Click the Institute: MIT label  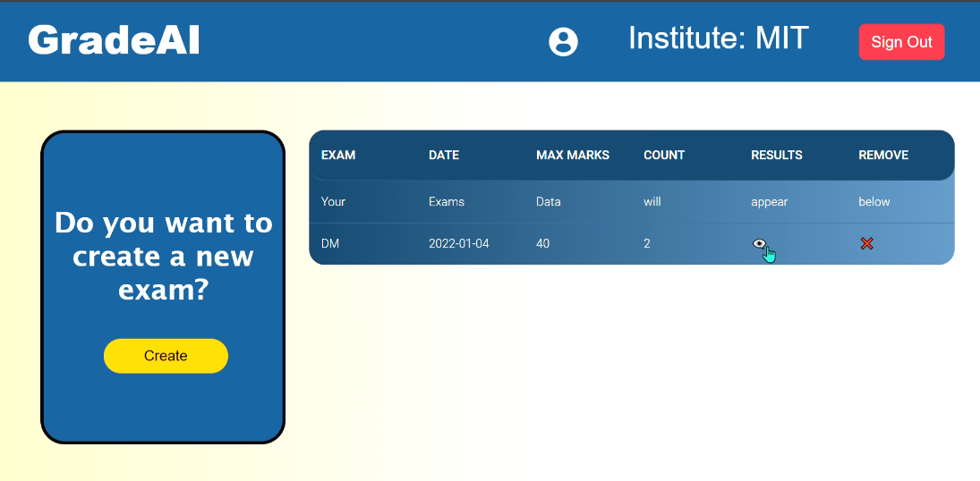(x=718, y=38)
